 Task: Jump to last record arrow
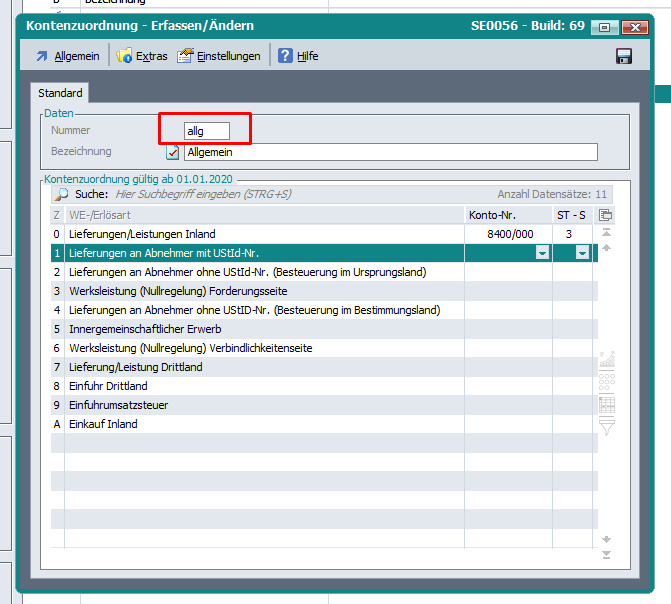coord(605,555)
